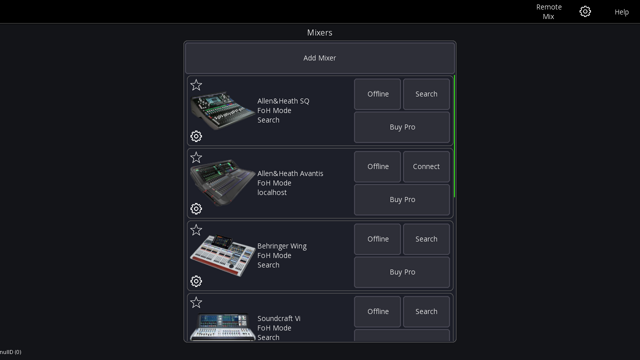Select the Allen&Heath Avantis mixer image
This screenshot has height=360, width=640.
pos(222,183)
